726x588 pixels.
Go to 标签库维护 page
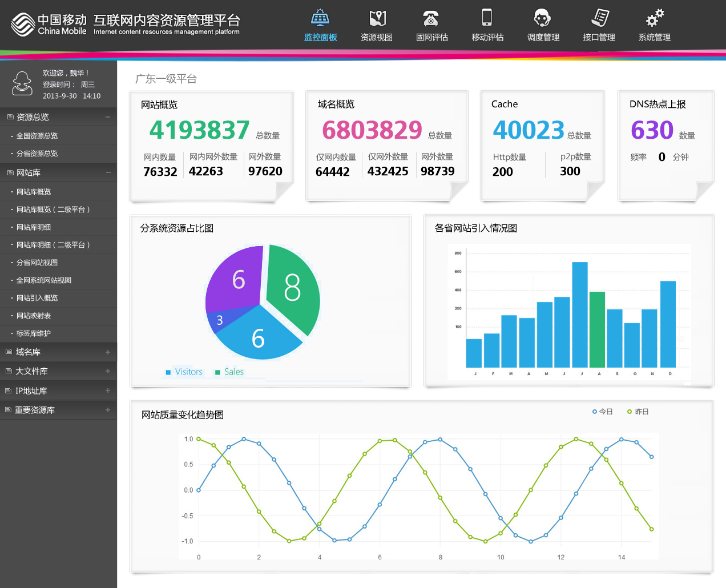(x=34, y=333)
